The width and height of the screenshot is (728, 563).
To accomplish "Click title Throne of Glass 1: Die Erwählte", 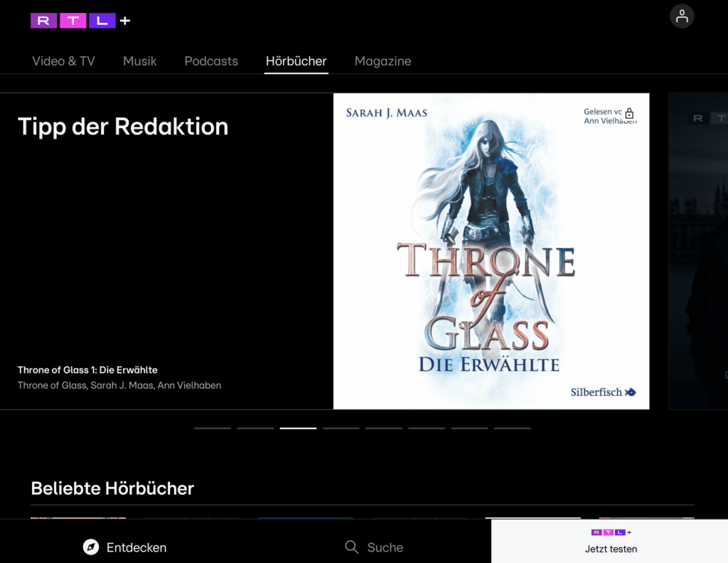I will pos(87,370).
